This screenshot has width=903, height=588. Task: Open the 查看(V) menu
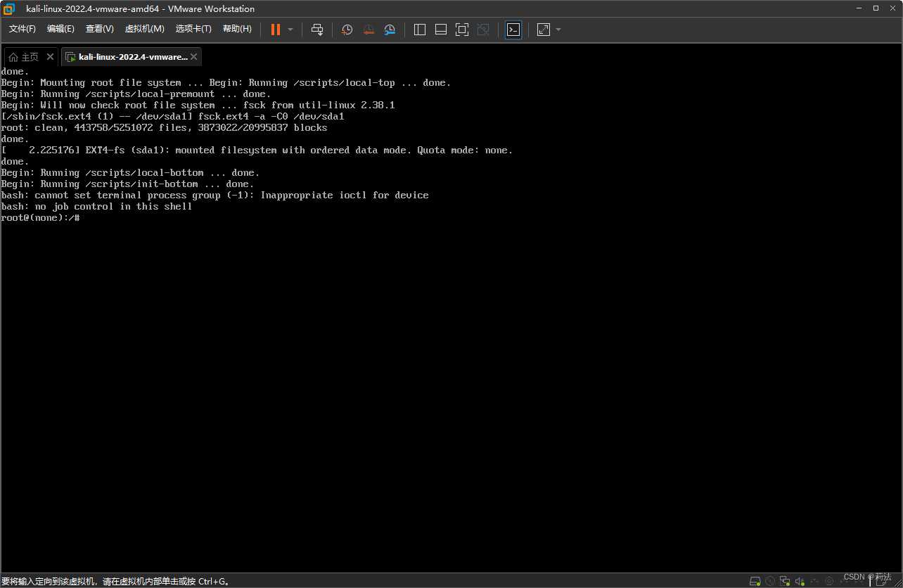pos(99,29)
